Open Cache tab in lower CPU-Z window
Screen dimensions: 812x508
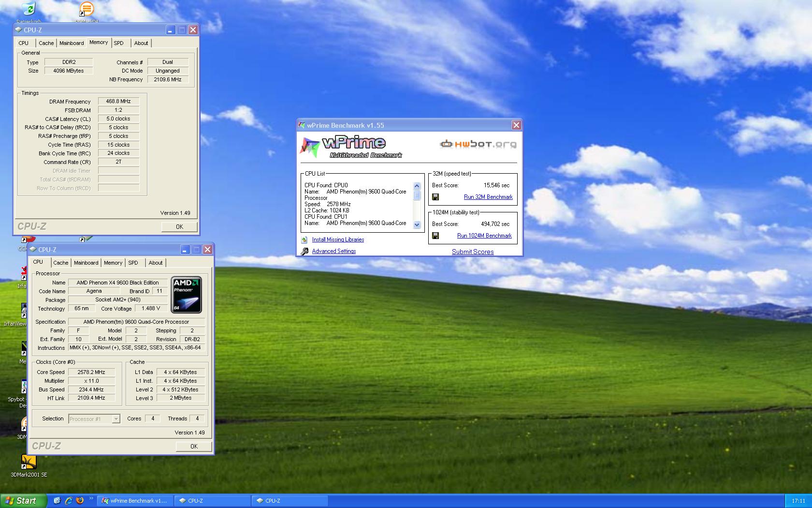coord(61,263)
